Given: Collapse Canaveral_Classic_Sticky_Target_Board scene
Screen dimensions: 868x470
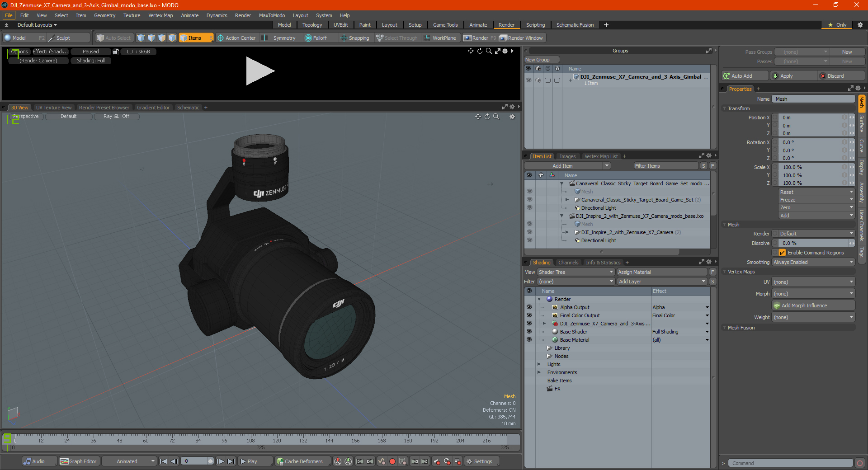Looking at the screenshot, I should 562,183.
